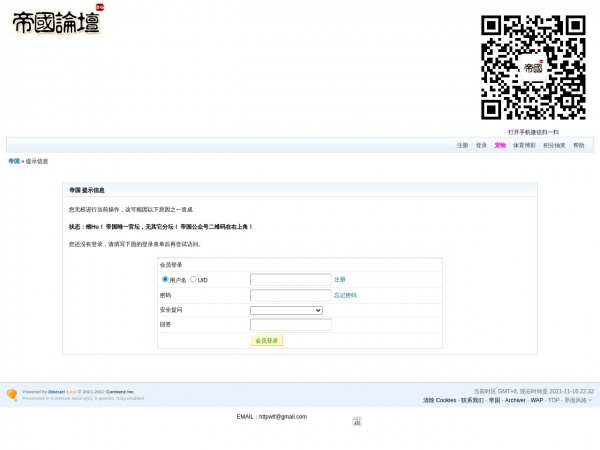Viewport: 600px width, 450px height.
Task: Click the WeChat QR code image
Action: click(x=533, y=68)
